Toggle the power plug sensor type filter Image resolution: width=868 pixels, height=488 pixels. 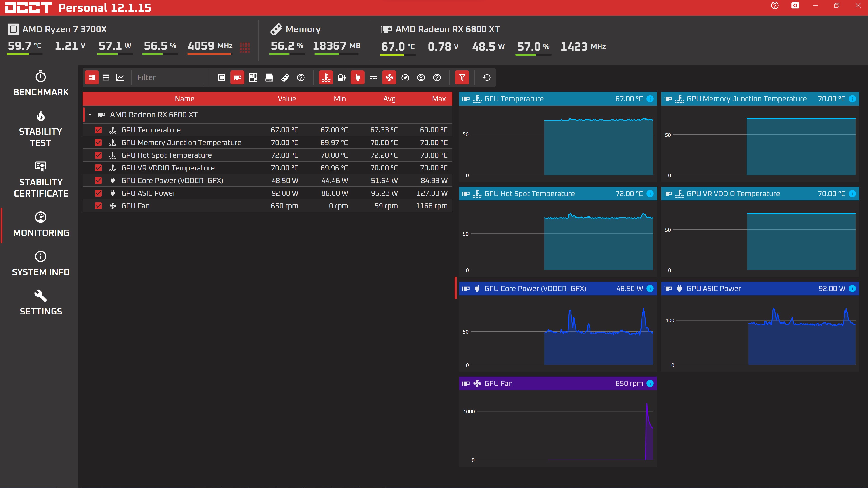(358, 77)
